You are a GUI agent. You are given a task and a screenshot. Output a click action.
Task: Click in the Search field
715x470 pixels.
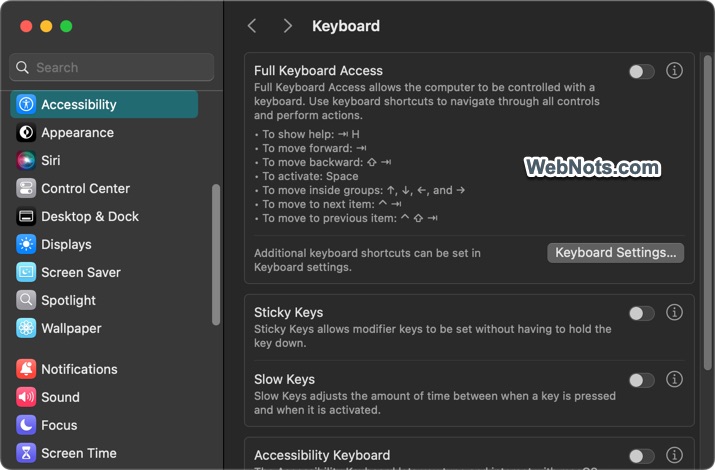[112, 67]
